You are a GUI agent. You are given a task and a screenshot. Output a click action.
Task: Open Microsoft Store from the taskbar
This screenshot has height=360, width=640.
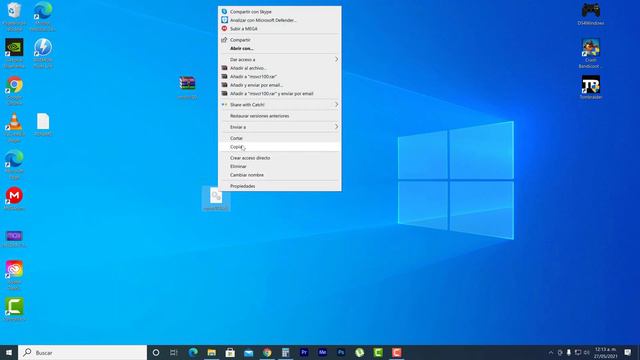230,353
